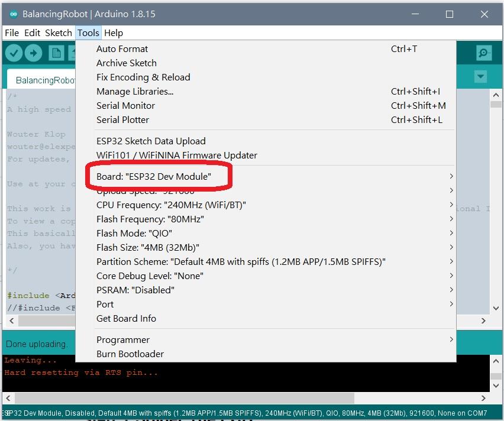This screenshot has width=504, height=421.
Task: Open Manage Libraries...
Action: point(266,91)
